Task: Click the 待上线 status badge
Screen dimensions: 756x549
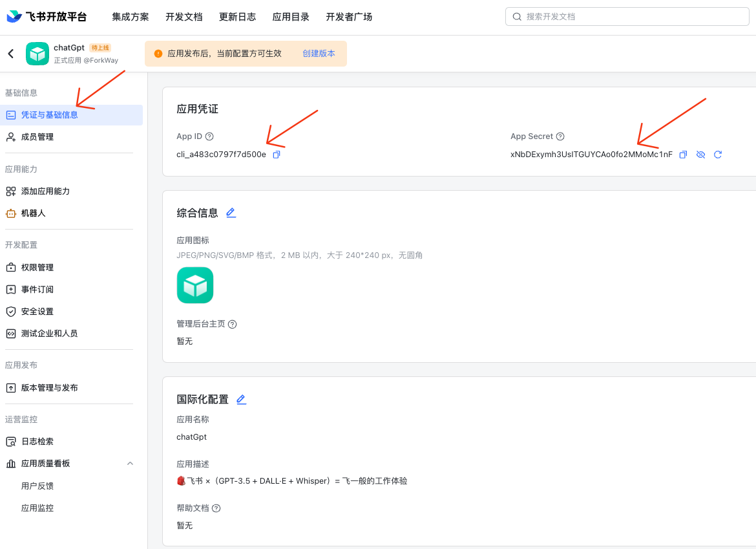Action: click(x=100, y=48)
